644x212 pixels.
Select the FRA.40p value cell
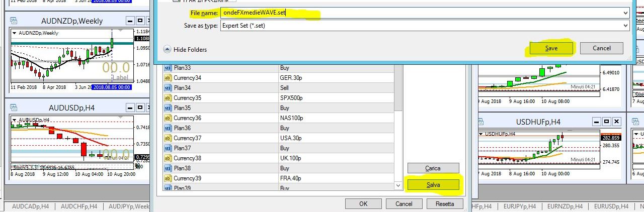point(336,178)
